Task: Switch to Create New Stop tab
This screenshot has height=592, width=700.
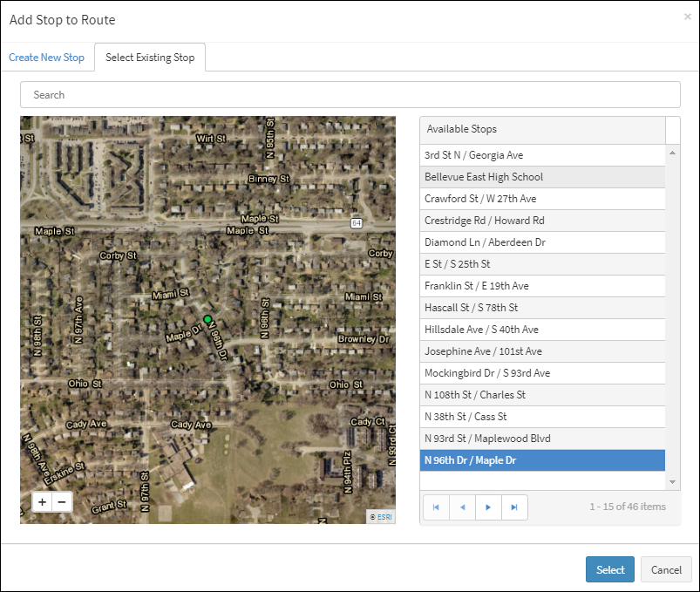Action: tap(47, 58)
